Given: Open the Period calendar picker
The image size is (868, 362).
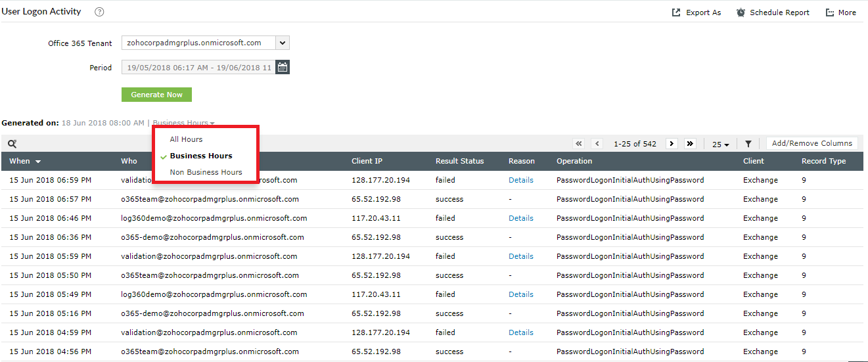Looking at the screenshot, I should click(282, 67).
